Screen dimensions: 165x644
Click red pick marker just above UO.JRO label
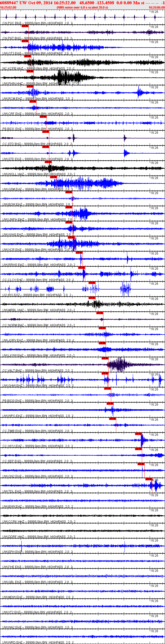pos(92,283)
